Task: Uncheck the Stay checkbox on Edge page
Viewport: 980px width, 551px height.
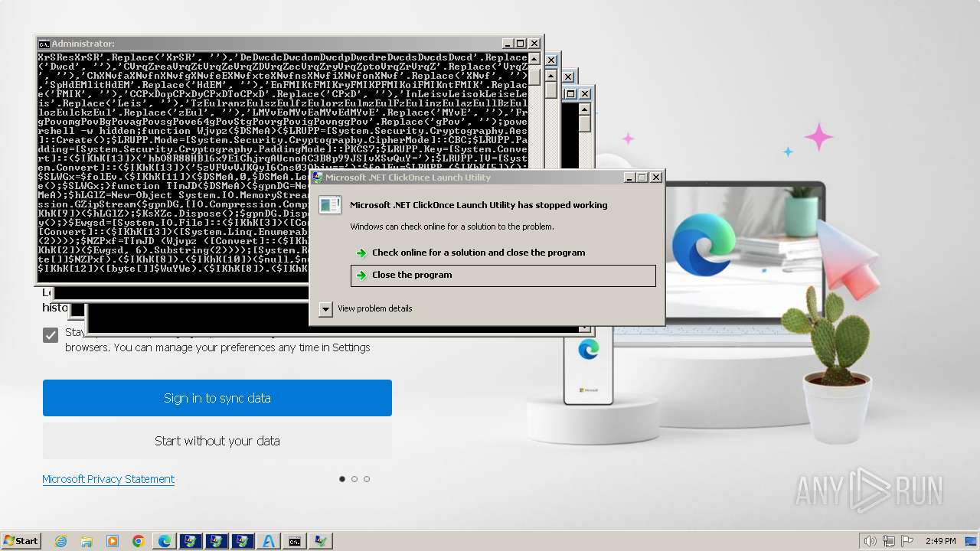Action: coord(51,334)
